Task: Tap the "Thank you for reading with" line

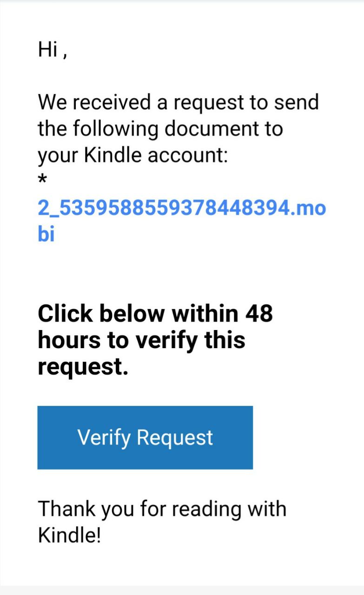Action: pos(162,509)
